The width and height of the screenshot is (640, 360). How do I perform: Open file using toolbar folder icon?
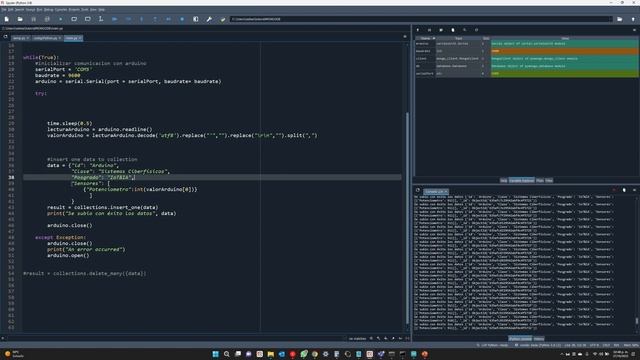20,19
